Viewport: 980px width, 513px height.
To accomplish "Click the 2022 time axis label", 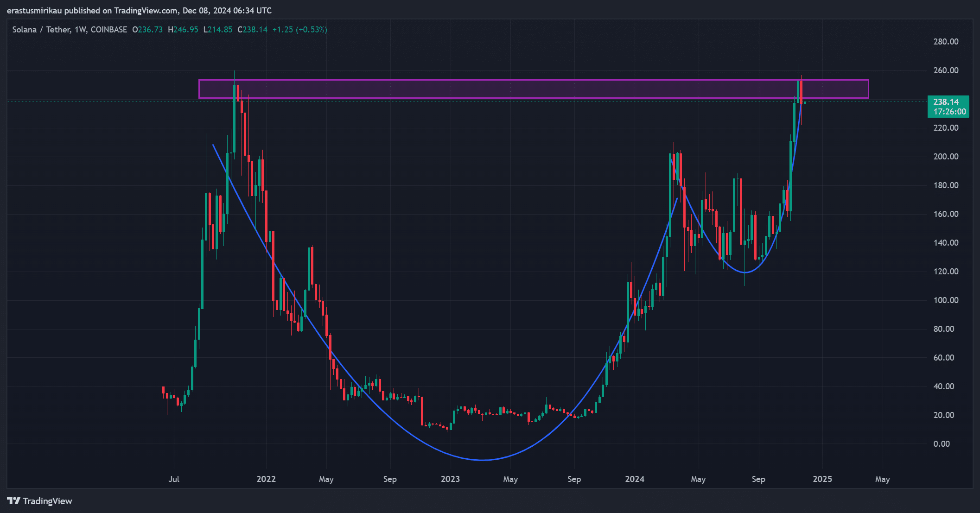I will [266, 479].
